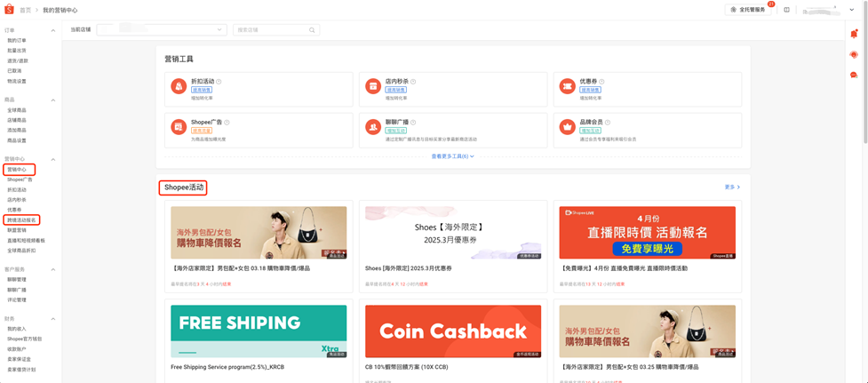The height and width of the screenshot is (383, 868).
Task: Open 直播和短视频看板 in the sidebar
Action: pyautogui.click(x=26, y=241)
